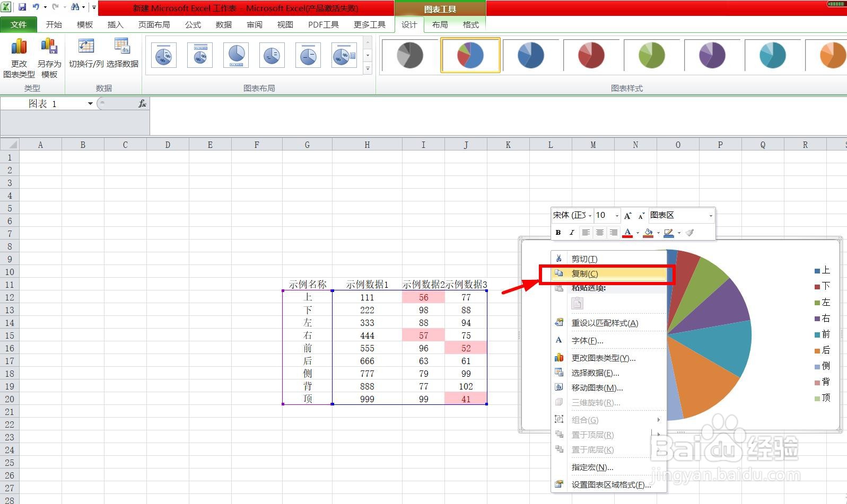Open Format Chart Area (设置图表区域格式)

pos(609,484)
